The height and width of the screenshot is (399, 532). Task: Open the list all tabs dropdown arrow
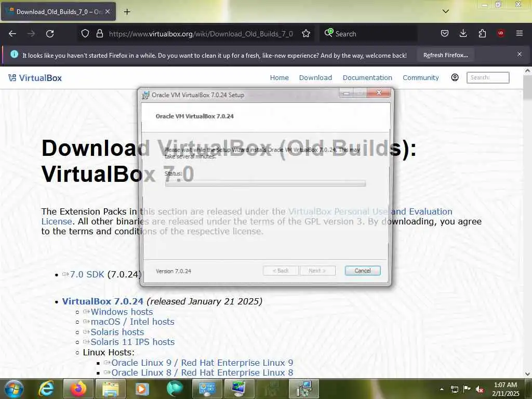(x=445, y=11)
